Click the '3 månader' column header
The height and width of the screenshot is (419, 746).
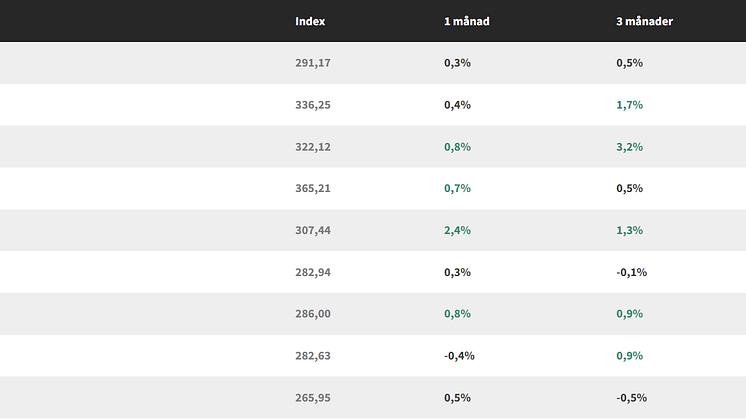coord(644,21)
